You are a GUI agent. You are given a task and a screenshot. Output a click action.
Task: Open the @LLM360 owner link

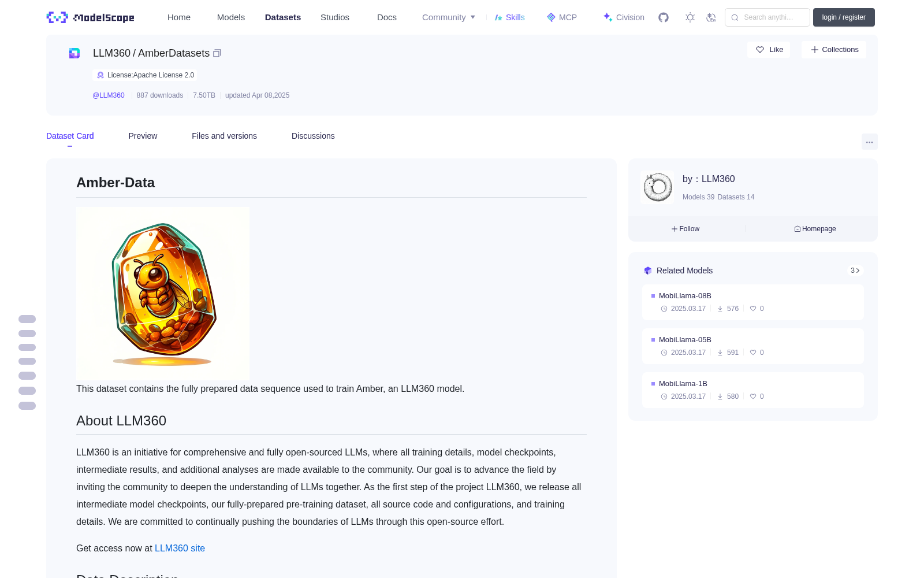coord(109,95)
